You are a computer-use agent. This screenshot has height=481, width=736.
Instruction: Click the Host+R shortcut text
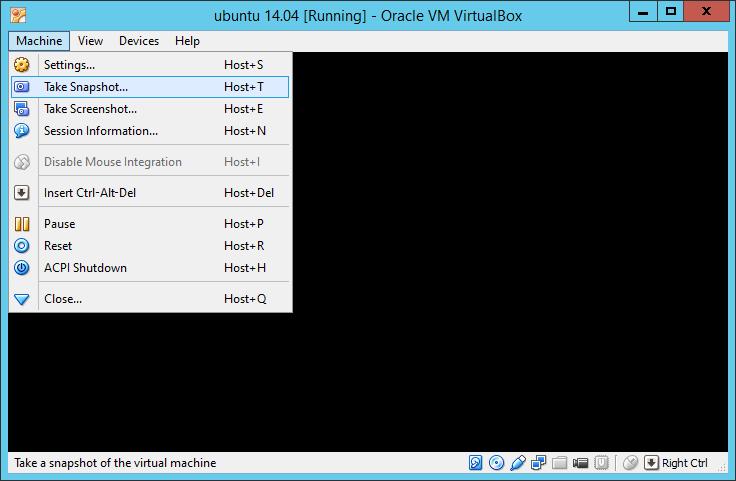[244, 246]
